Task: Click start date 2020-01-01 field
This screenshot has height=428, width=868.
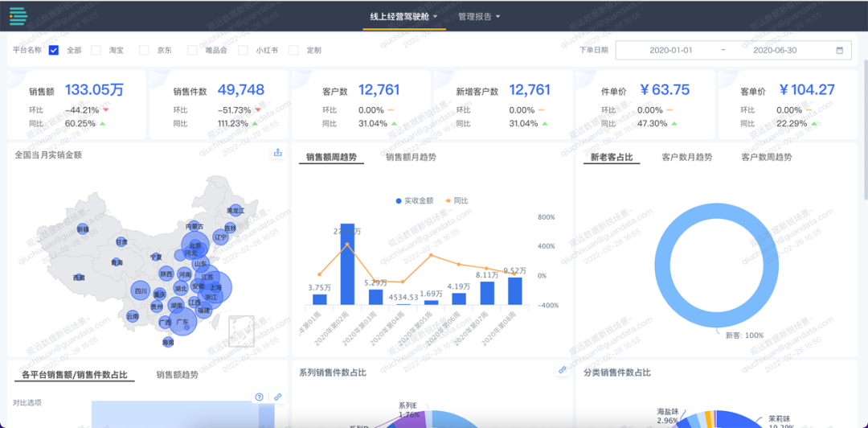Action: click(671, 50)
